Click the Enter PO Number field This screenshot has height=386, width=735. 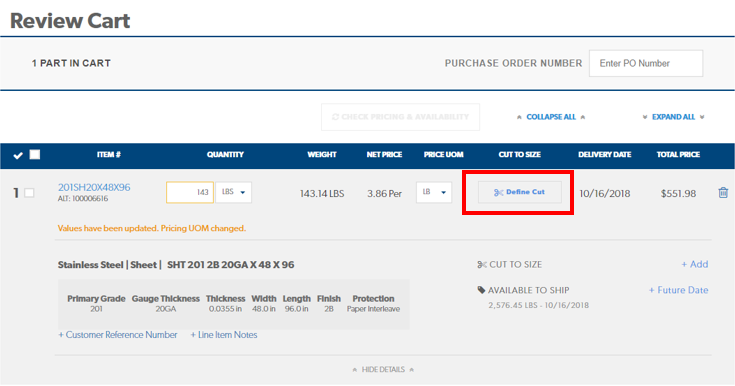click(x=646, y=63)
